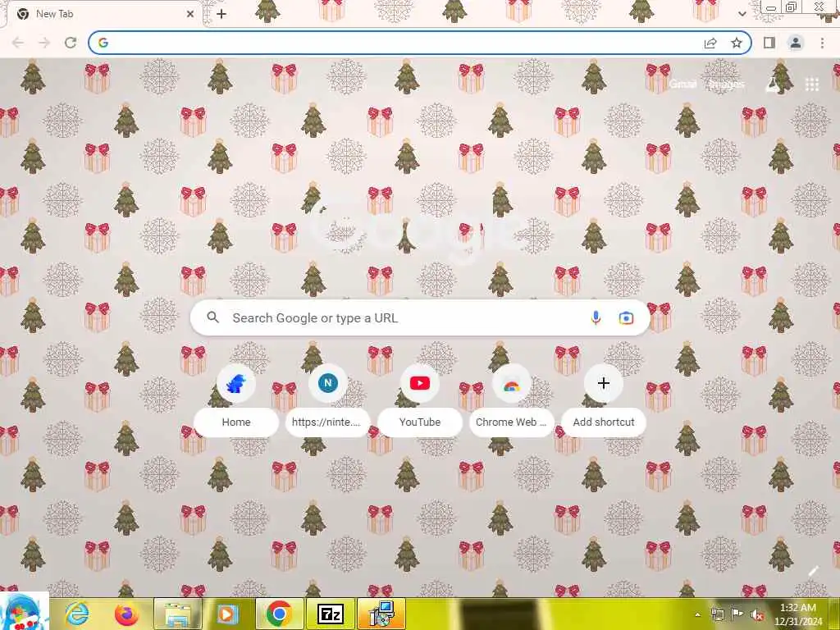This screenshot has width=840, height=630.
Task: Open the Gmail link
Action: point(683,84)
